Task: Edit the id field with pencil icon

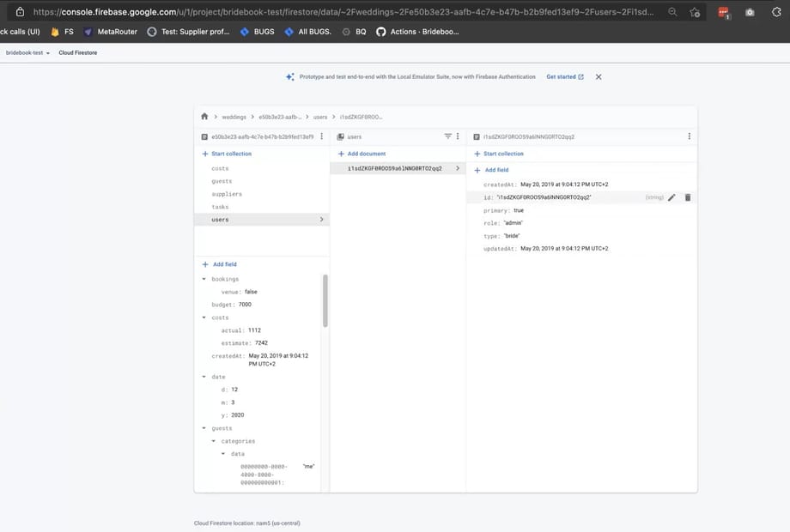Action: pos(671,197)
